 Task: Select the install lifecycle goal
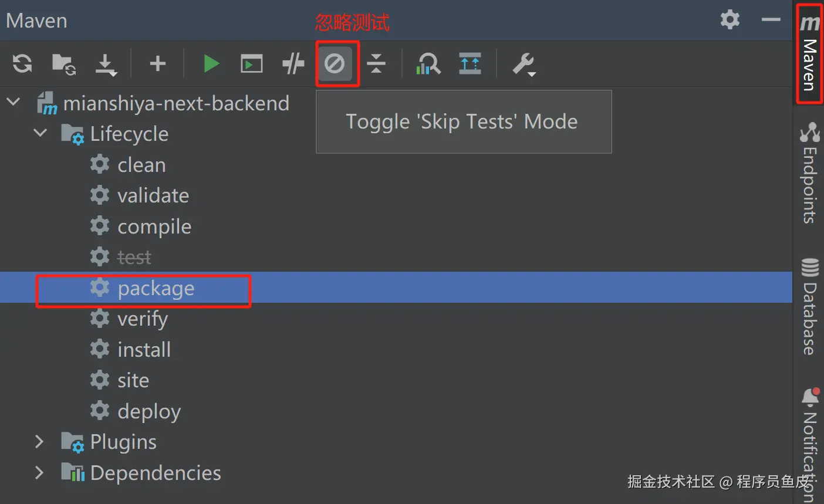point(144,350)
